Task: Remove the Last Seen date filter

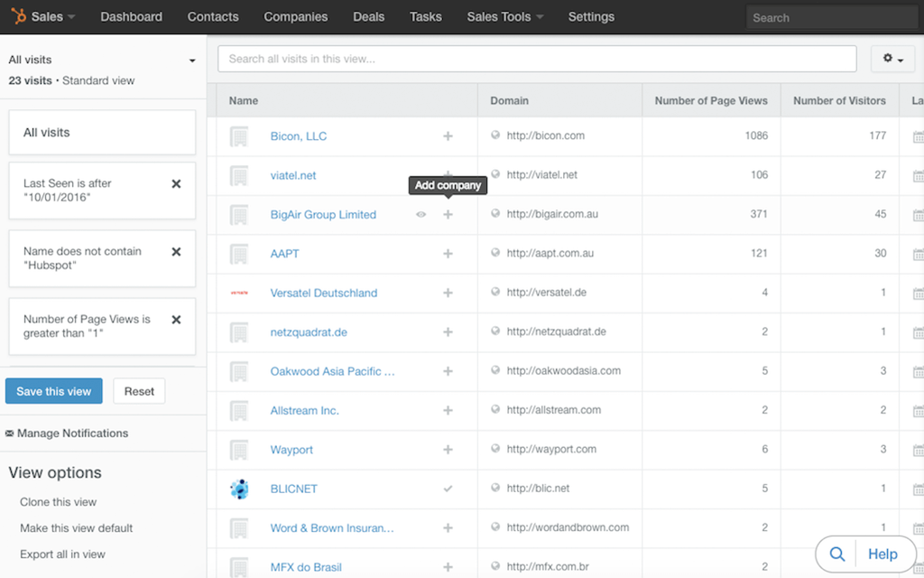Action: (x=176, y=183)
